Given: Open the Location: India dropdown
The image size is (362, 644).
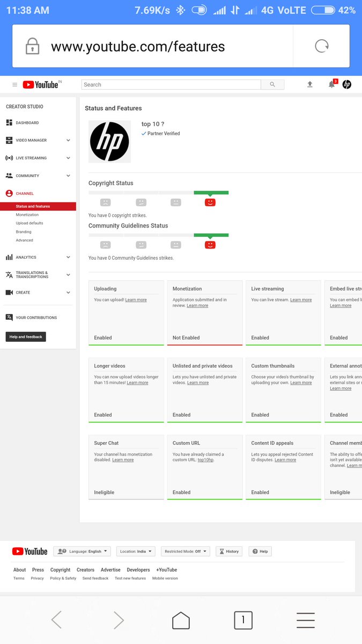Looking at the screenshot, I should click(136, 551).
